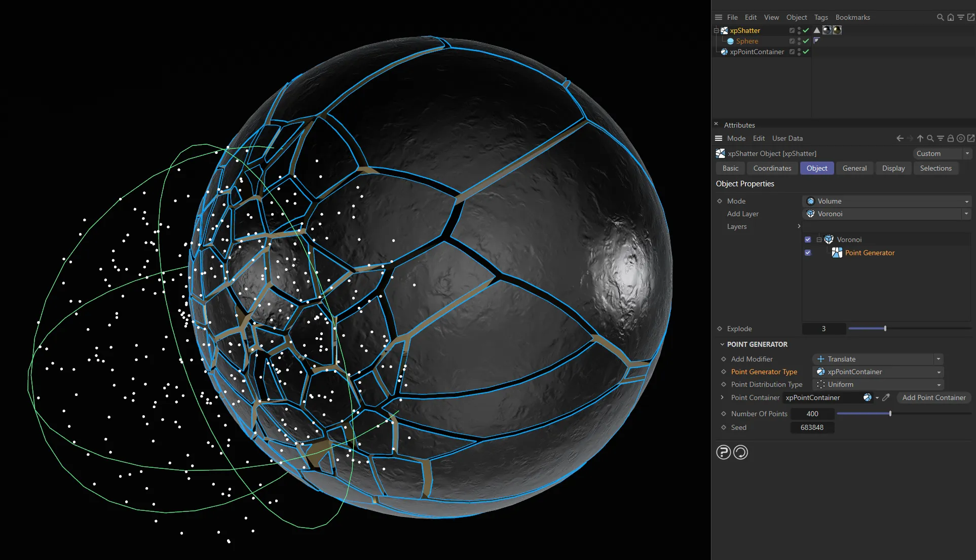Click the back arrow in Attributes navigation

(x=899, y=138)
